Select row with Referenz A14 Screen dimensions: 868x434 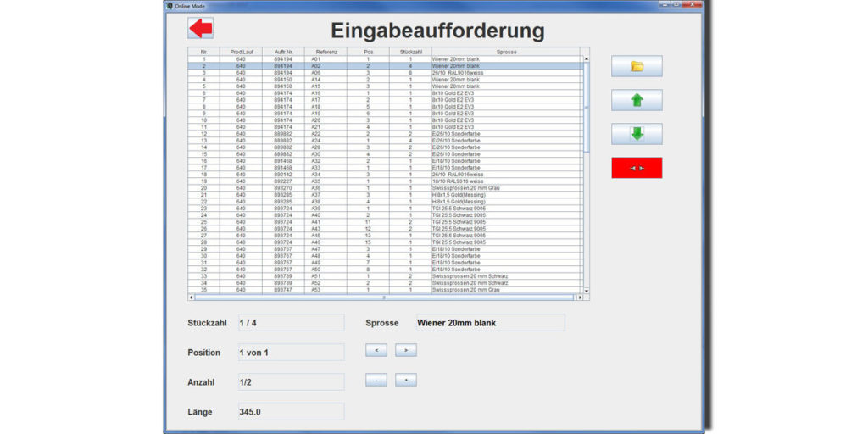[386, 79]
